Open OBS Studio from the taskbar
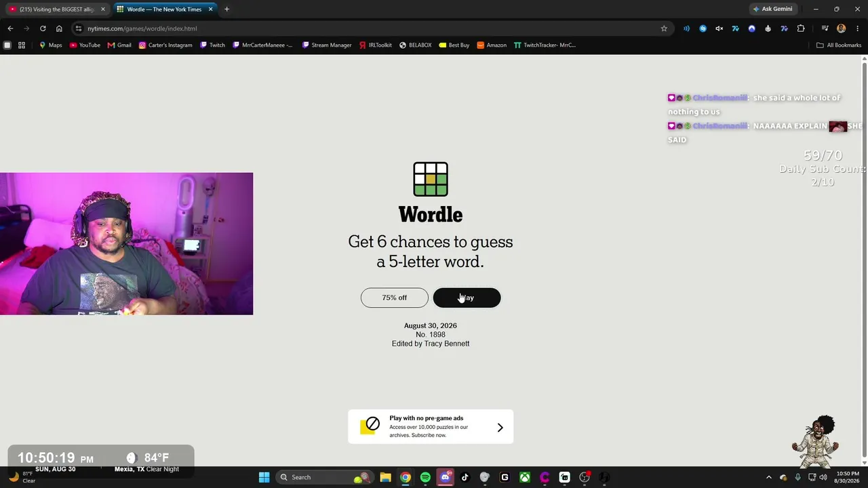Image resolution: width=868 pixels, height=488 pixels. tap(585, 477)
